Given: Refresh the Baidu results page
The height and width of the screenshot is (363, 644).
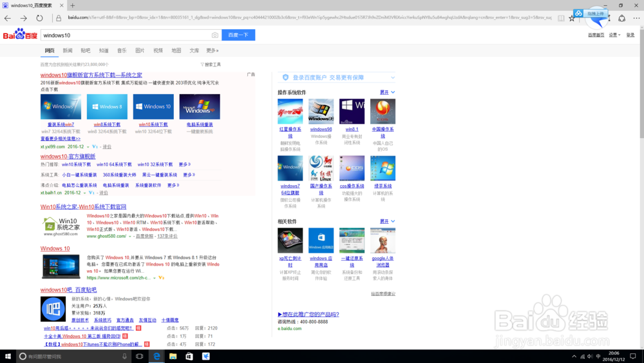Looking at the screenshot, I should (39, 18).
